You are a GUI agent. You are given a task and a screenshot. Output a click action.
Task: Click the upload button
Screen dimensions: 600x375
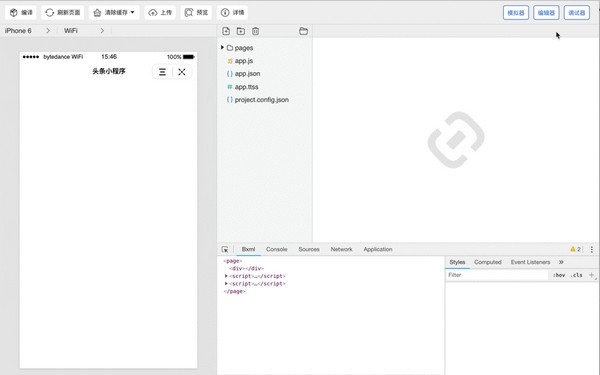click(x=160, y=13)
